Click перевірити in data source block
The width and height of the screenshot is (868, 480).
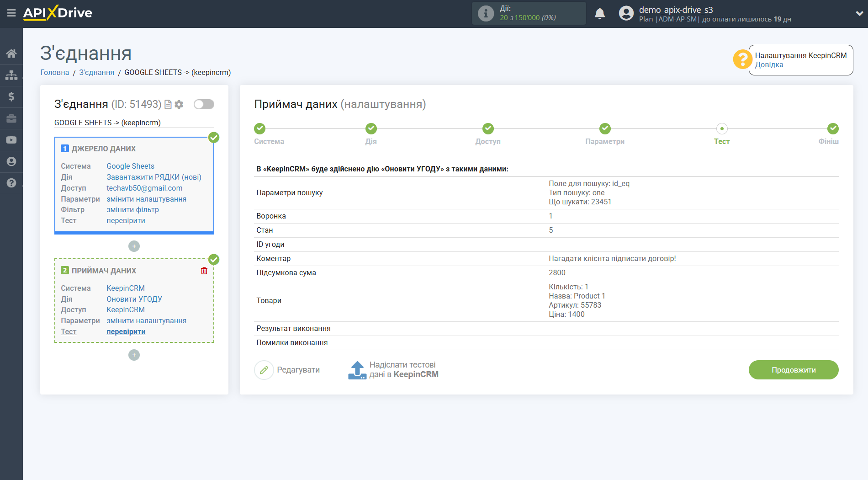(x=126, y=220)
